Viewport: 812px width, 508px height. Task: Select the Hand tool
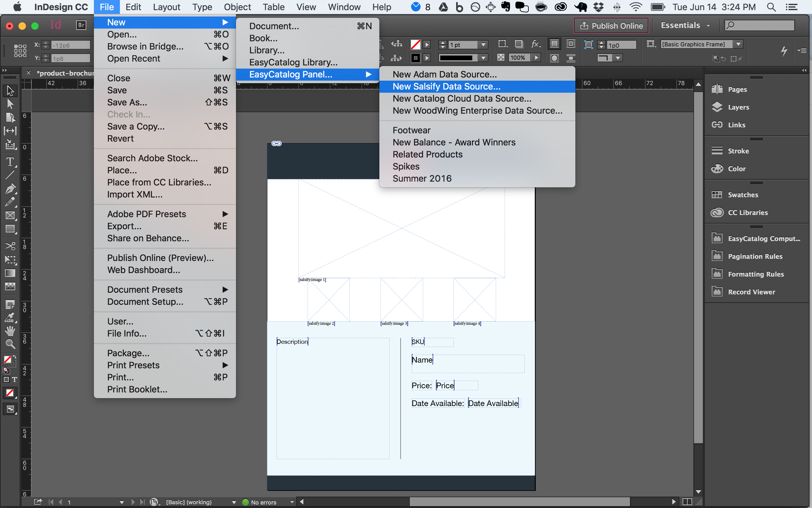[10, 331]
